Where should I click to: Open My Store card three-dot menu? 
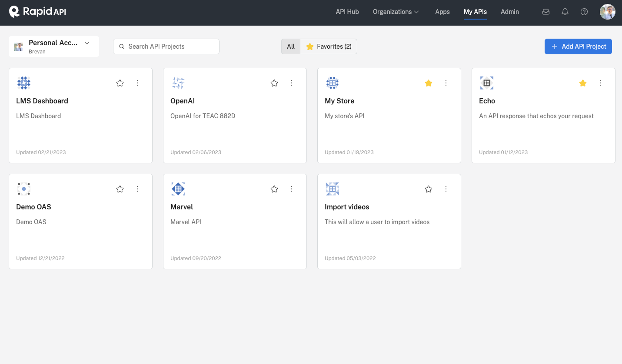(x=446, y=83)
